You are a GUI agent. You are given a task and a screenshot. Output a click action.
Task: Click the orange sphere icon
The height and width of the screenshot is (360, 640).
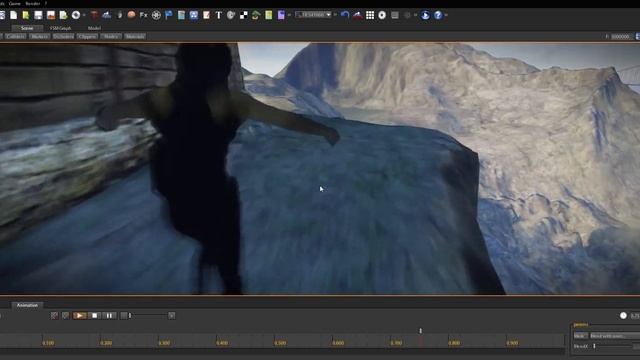pos(131,15)
